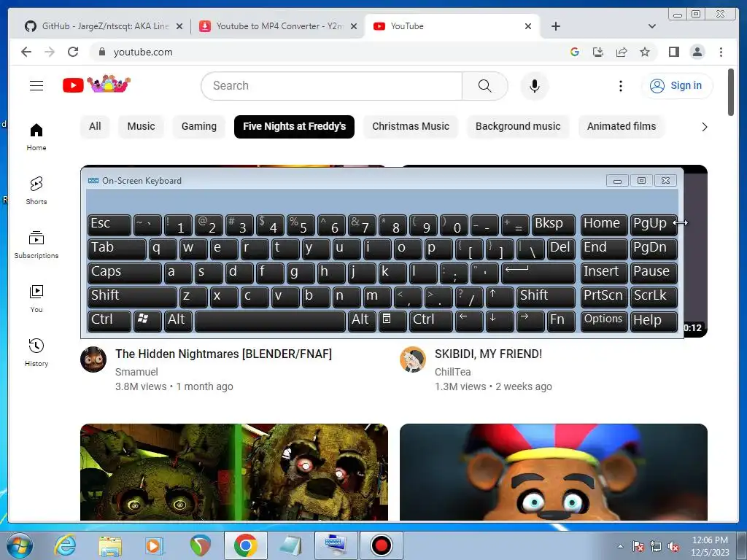747x560 pixels.
Task: Open YouTube settings three-dot menu
Action: 620,86
